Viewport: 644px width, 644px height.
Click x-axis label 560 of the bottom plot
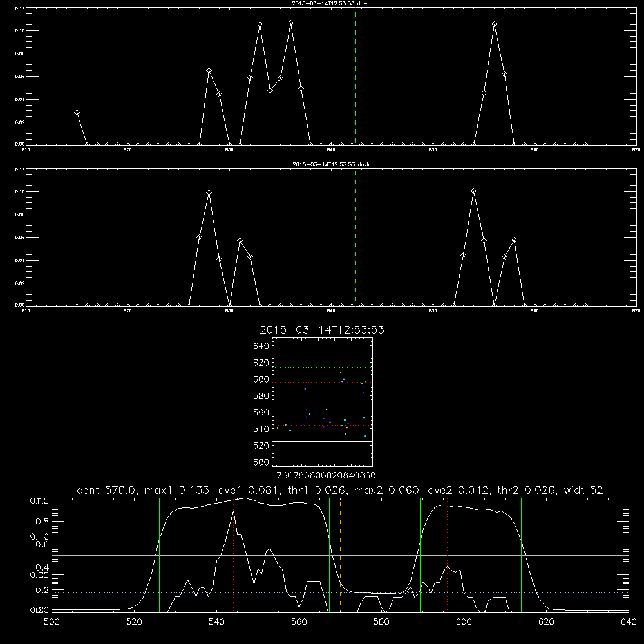pyautogui.click(x=299, y=622)
